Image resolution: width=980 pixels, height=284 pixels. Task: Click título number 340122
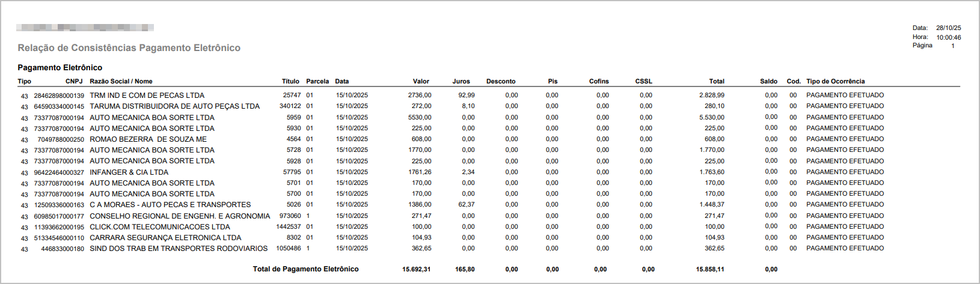click(290, 106)
